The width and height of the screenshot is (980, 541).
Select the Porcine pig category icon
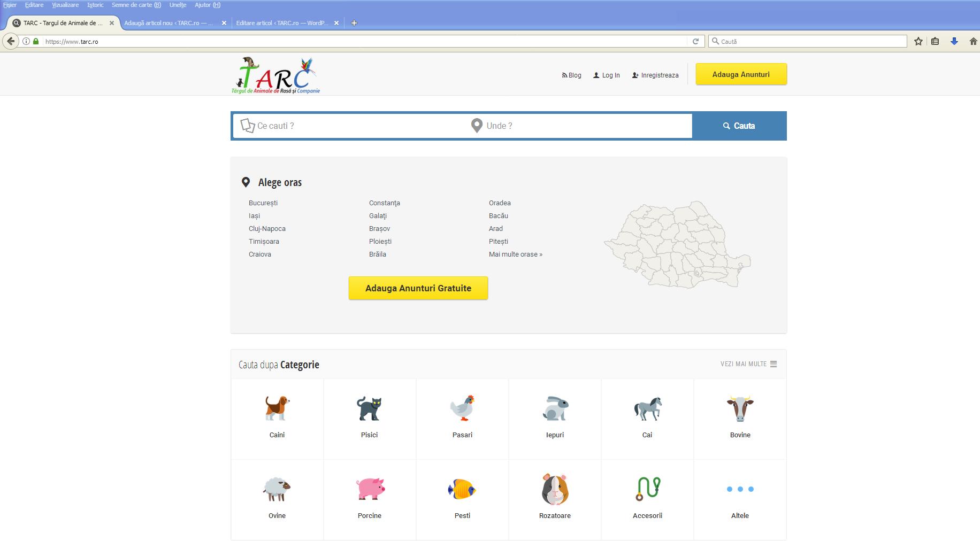click(x=370, y=489)
